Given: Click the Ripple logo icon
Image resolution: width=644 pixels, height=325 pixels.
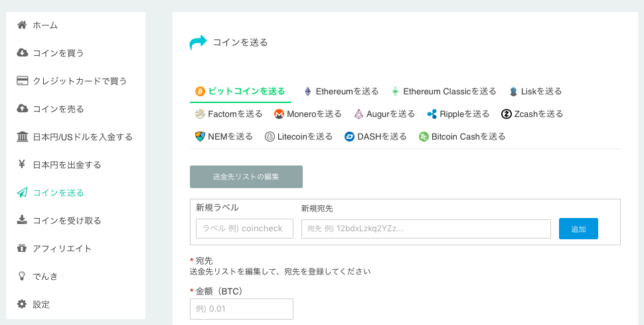Looking at the screenshot, I should click(432, 114).
